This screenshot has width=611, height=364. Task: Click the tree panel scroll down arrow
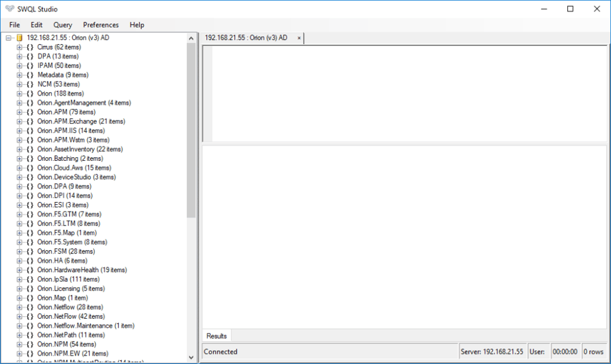tap(192, 357)
